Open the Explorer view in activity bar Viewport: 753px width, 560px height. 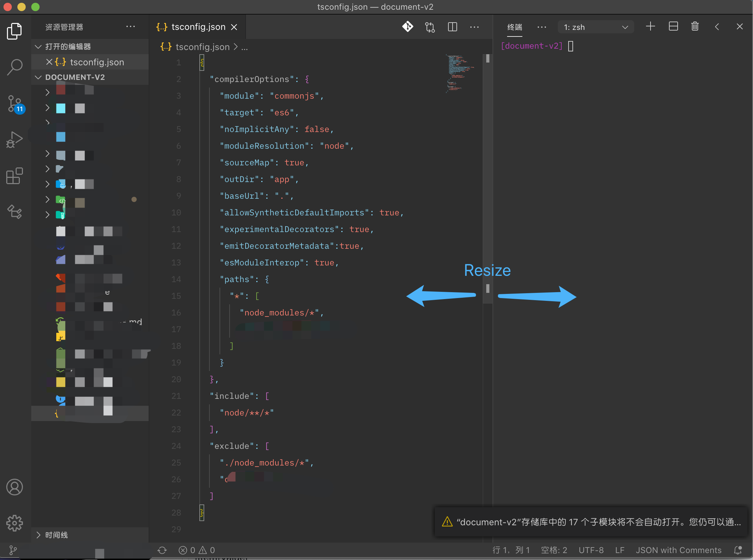click(x=15, y=31)
